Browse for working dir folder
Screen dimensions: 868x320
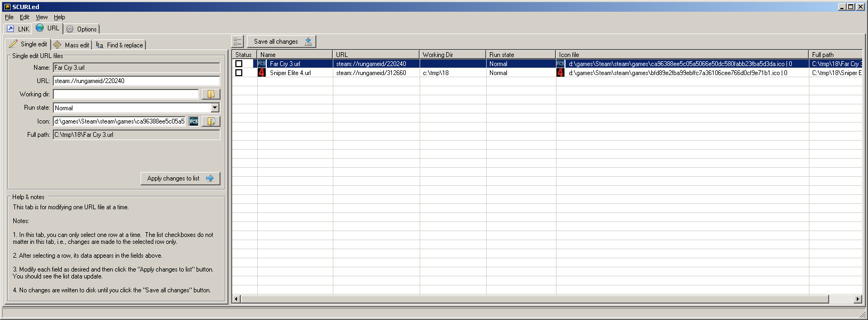pos(211,94)
